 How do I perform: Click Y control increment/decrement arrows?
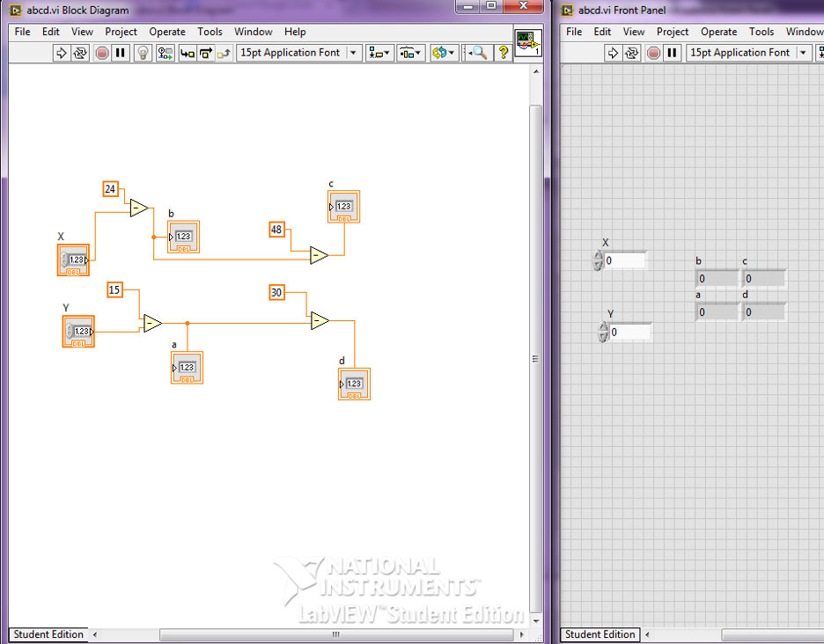coord(603,332)
